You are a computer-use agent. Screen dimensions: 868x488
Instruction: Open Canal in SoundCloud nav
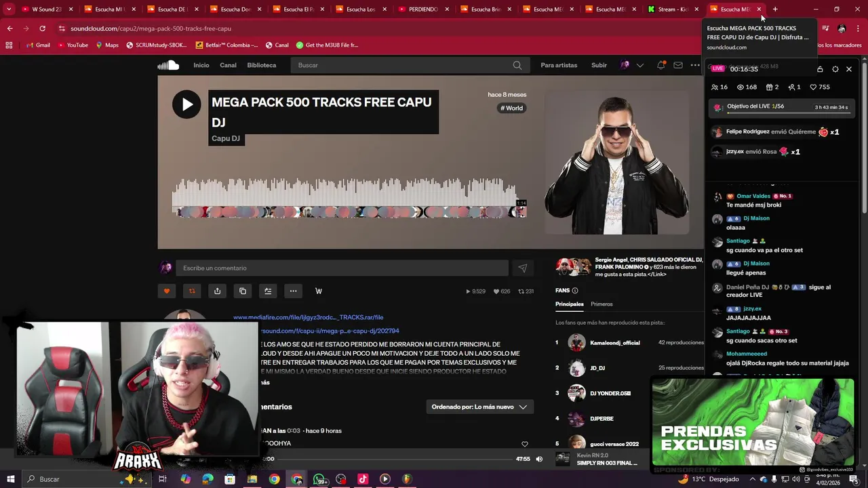pos(228,65)
